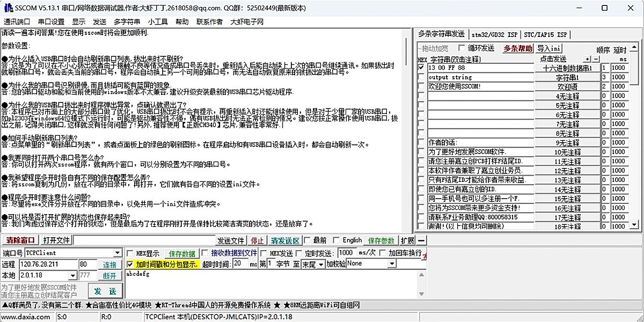Click 多条帮助 for multi-string help

[518, 48]
